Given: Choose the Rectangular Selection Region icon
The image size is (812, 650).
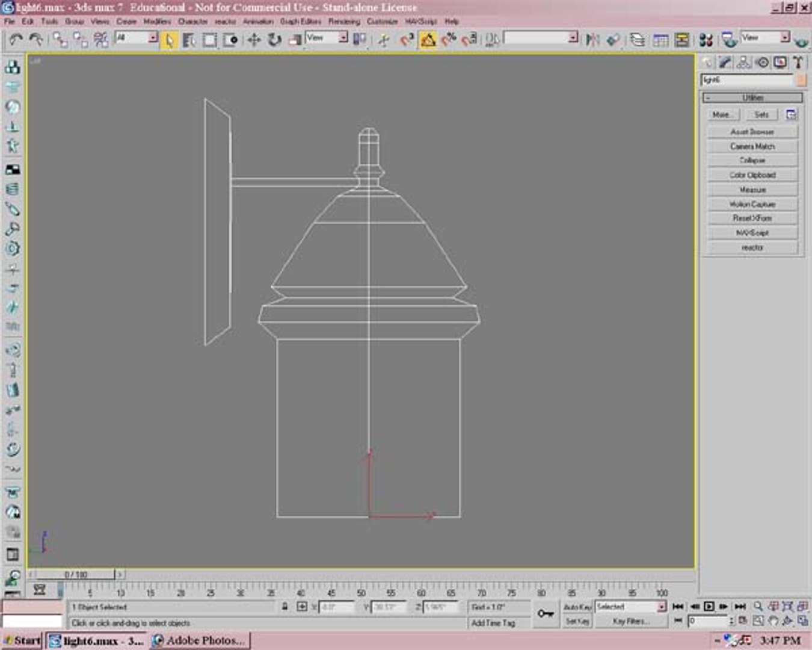Looking at the screenshot, I should point(210,40).
